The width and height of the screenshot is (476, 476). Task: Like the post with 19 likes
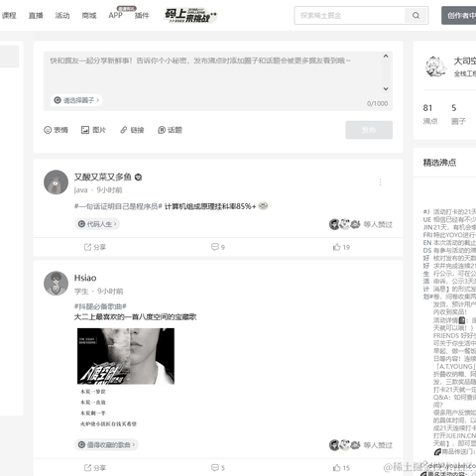coord(341,247)
